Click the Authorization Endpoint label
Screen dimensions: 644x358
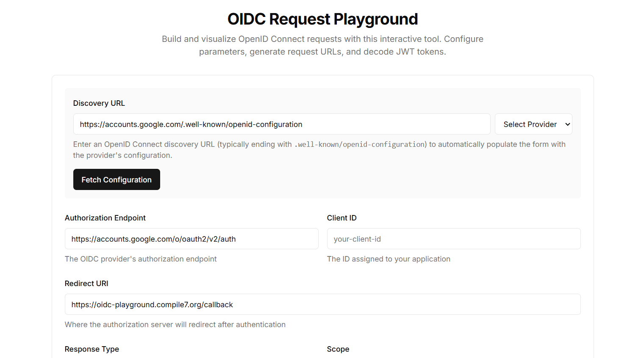click(x=105, y=218)
